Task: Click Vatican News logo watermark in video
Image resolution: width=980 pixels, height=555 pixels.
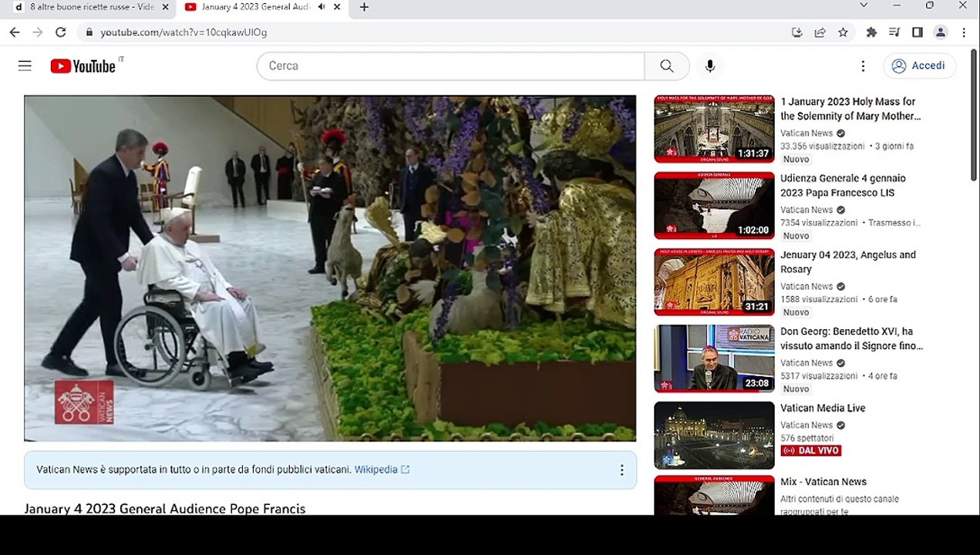Action: coord(84,402)
